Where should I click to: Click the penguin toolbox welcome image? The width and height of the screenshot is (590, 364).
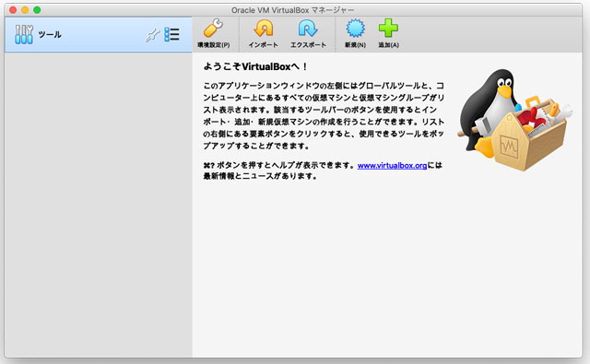(514, 120)
